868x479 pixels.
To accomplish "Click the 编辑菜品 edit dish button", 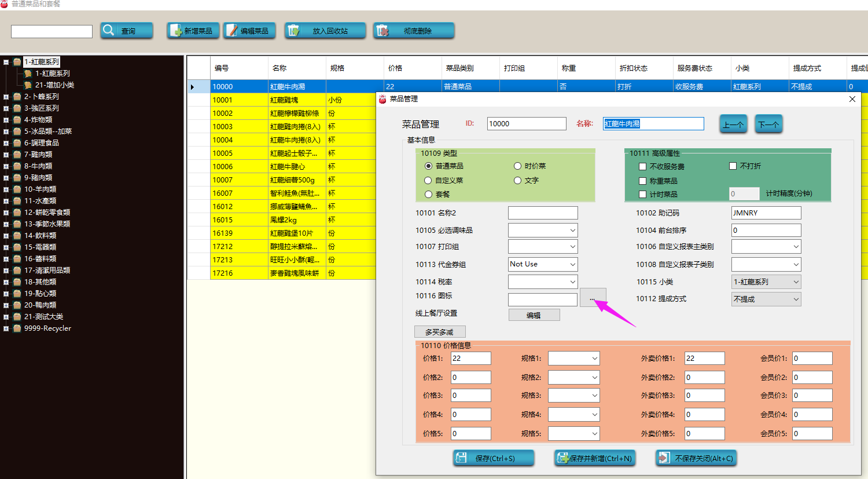I will (249, 31).
